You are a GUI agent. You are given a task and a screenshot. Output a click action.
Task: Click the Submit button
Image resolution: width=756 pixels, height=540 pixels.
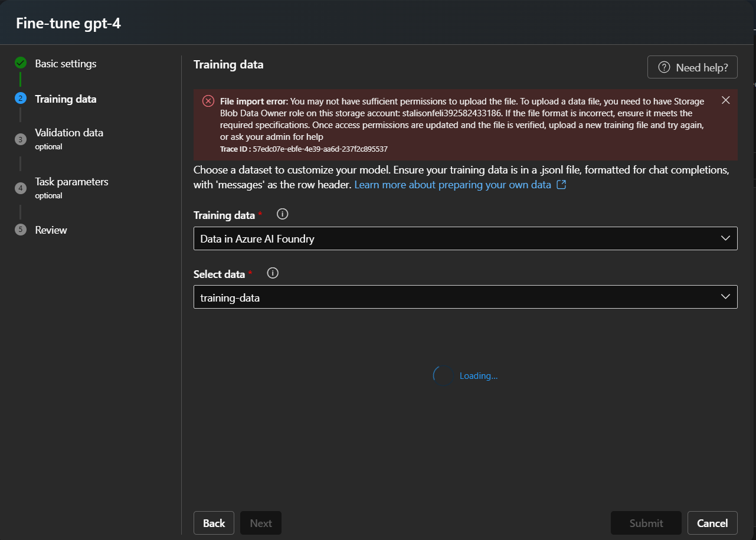(646, 523)
